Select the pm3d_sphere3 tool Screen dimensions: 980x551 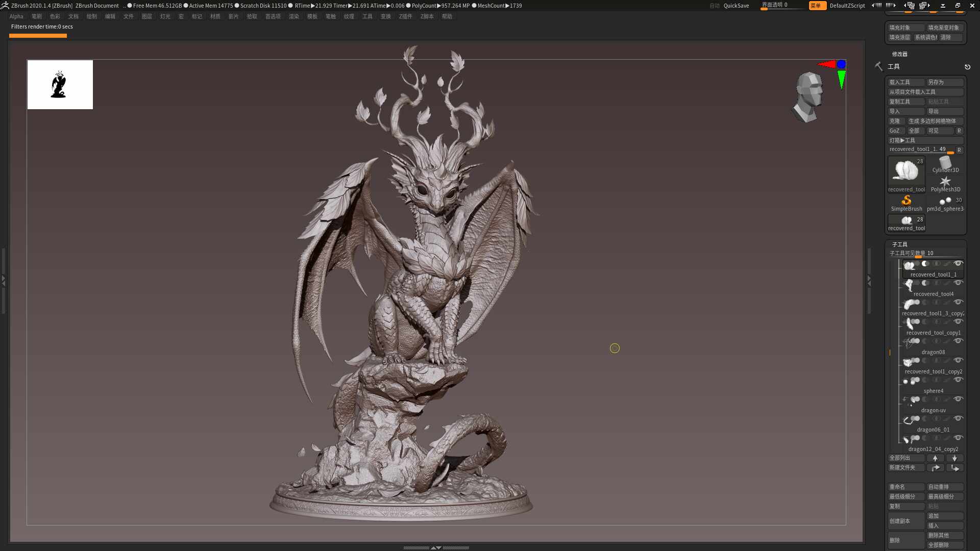pos(945,204)
